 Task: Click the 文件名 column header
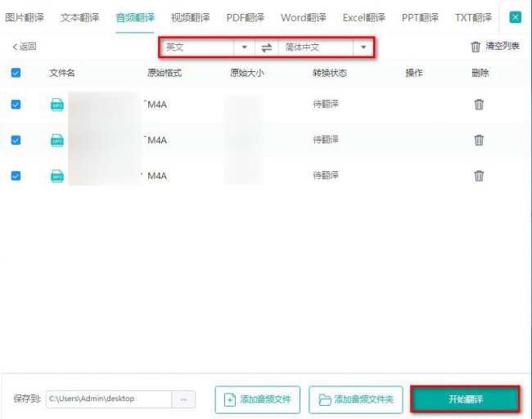pyautogui.click(x=62, y=73)
